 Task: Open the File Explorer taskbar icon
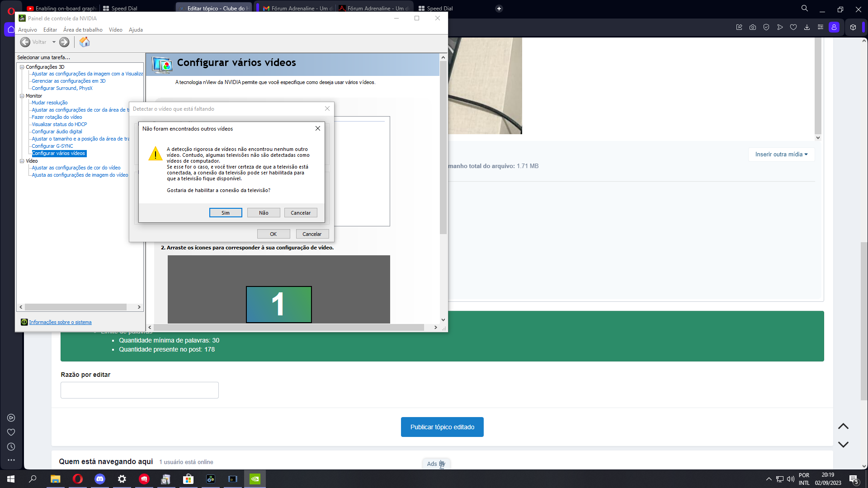[x=56, y=479]
